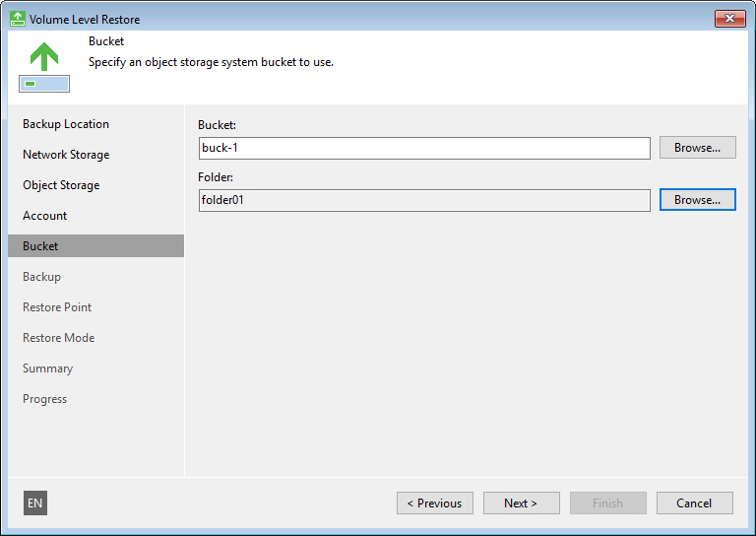Image resolution: width=756 pixels, height=536 pixels.
Task: Select the Bucket step in sidebar
Action: 95,246
